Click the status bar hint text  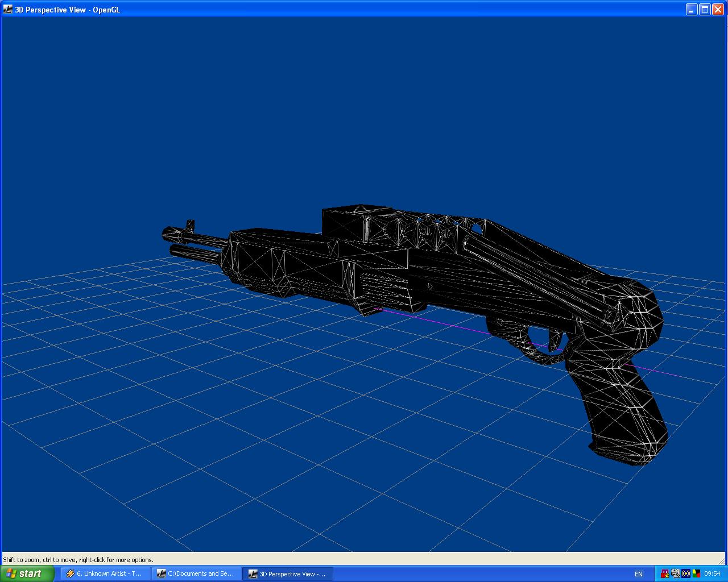click(78, 560)
